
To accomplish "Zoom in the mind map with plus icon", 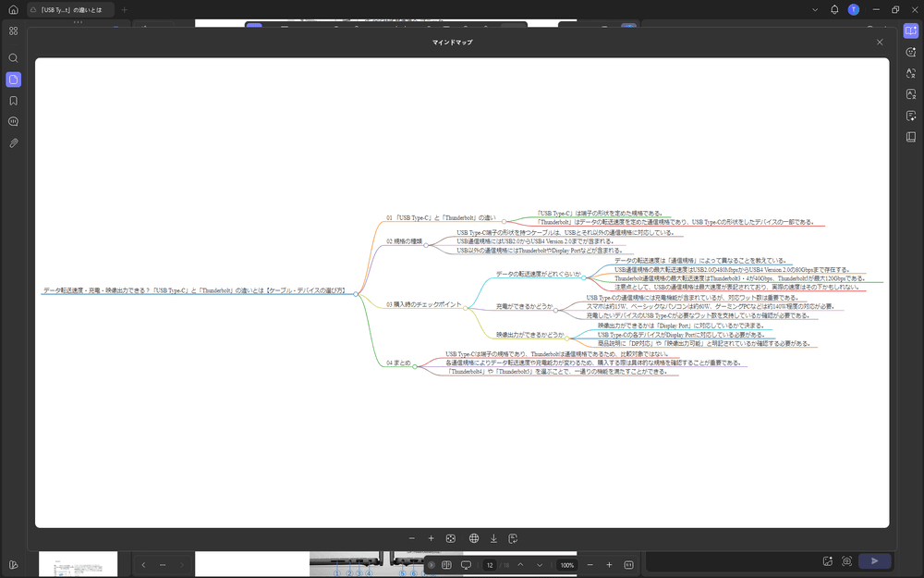I will (x=431, y=538).
